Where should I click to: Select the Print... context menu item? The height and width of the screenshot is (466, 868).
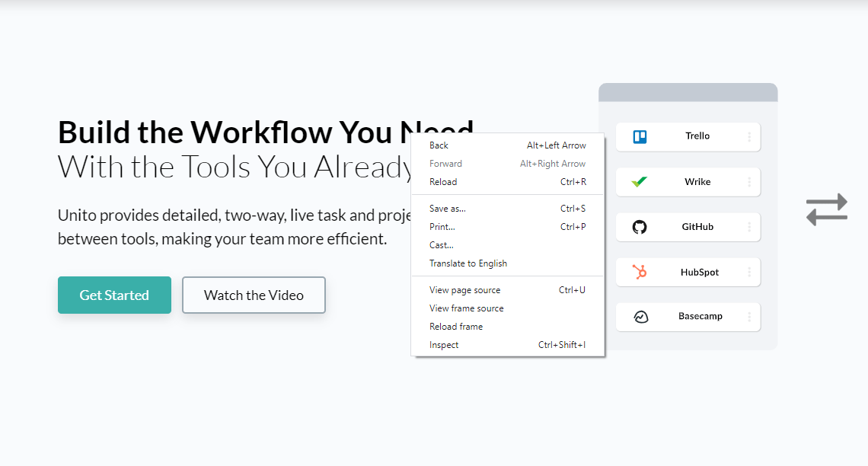[x=508, y=226]
